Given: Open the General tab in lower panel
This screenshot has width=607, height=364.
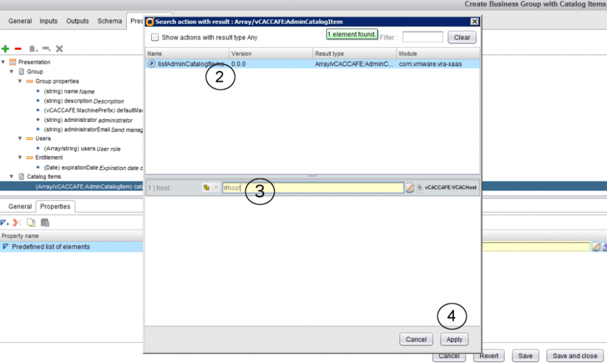Looking at the screenshot, I should 20,207.
